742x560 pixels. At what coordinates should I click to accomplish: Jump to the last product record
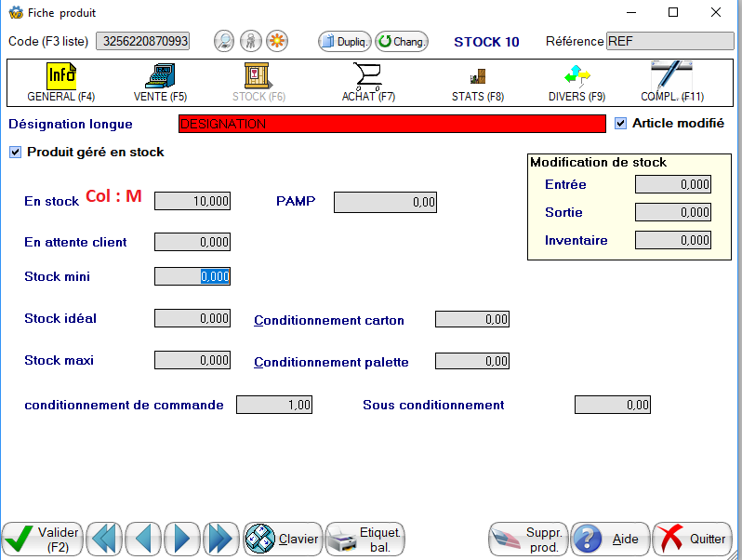[x=220, y=538]
